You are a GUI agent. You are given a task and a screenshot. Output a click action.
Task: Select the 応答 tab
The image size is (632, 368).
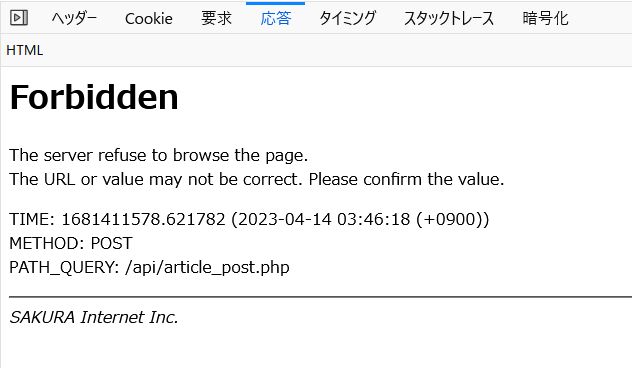pyautogui.click(x=276, y=18)
